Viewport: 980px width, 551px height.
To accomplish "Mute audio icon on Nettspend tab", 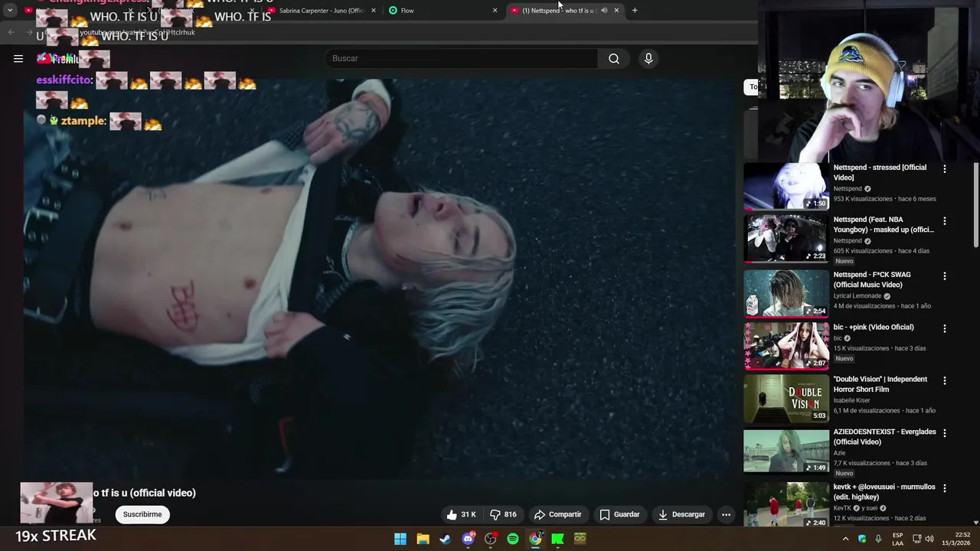I will coord(604,11).
